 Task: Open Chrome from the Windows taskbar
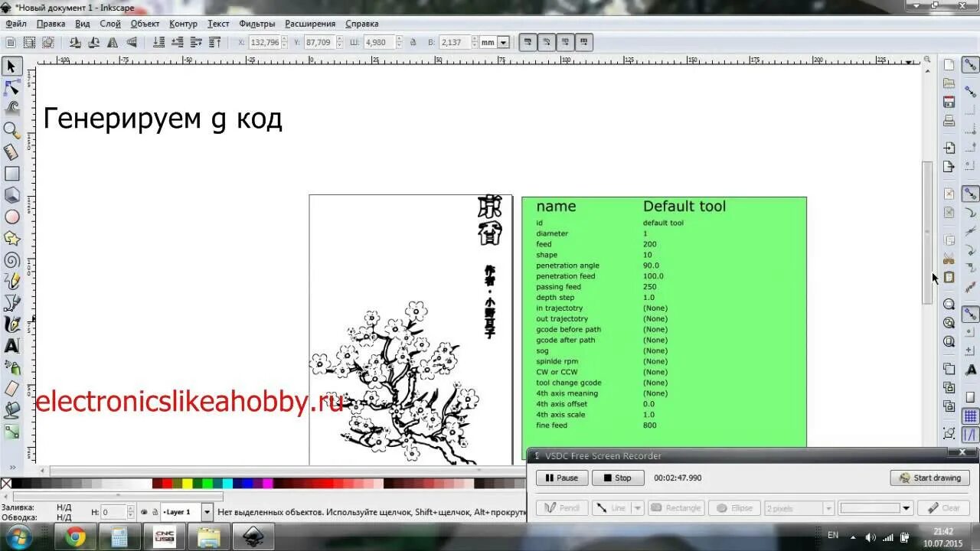tap(75, 537)
